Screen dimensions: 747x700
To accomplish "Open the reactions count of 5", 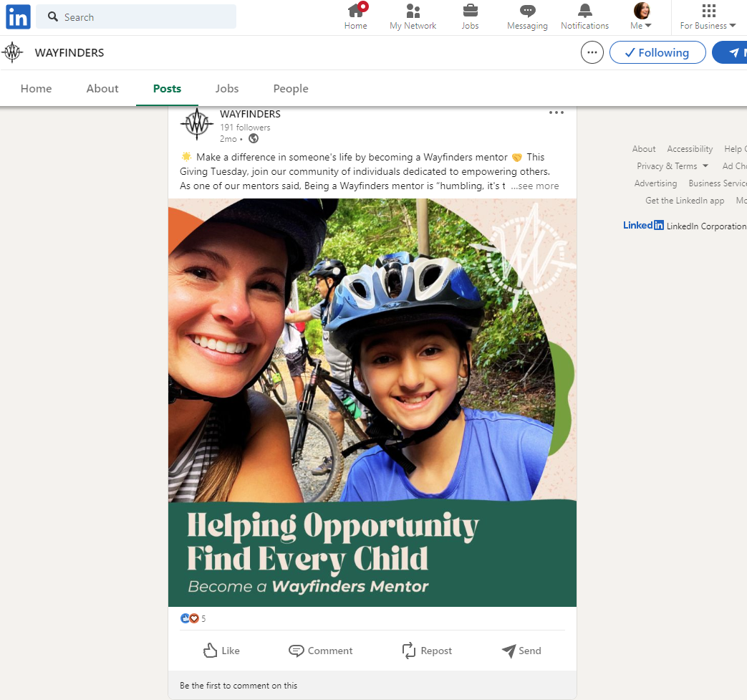I will pos(203,618).
